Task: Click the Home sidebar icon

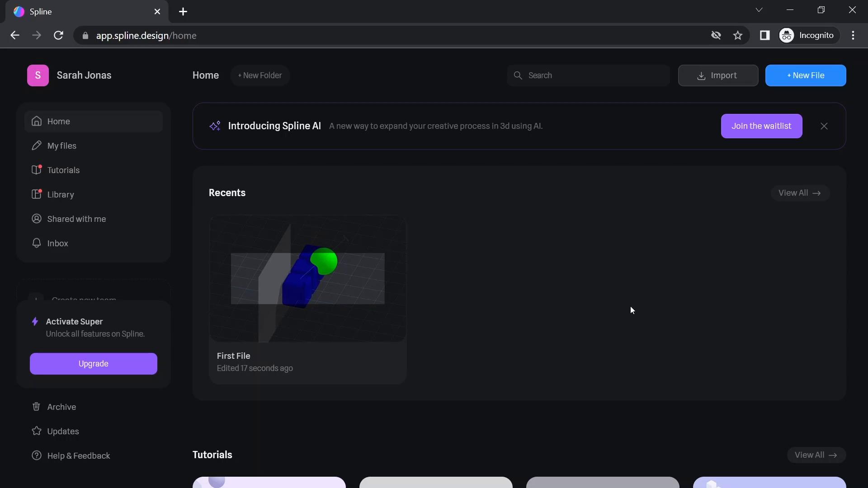Action: point(36,122)
